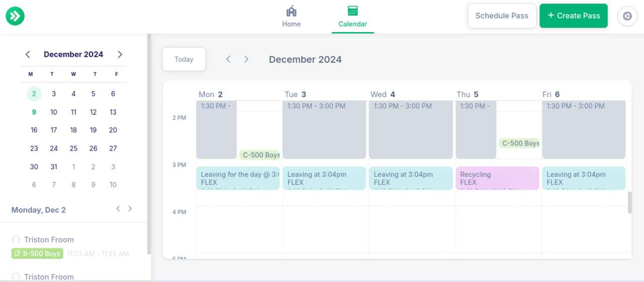The image size is (644, 282).
Task: Go to next day in pass list
Action: (x=130, y=209)
